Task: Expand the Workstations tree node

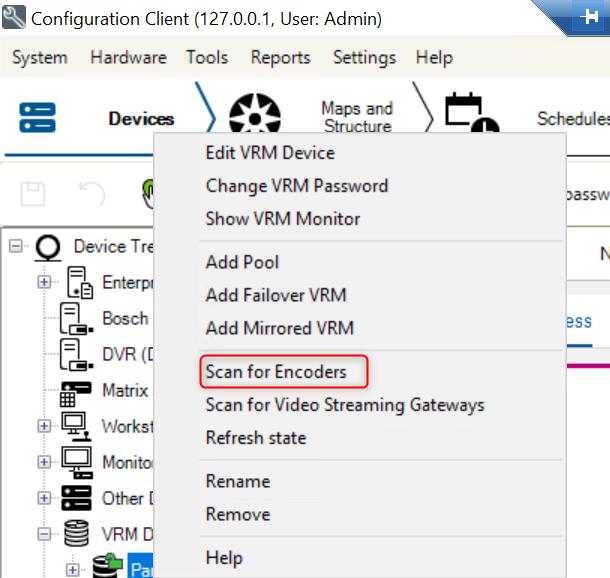Action: (44, 426)
